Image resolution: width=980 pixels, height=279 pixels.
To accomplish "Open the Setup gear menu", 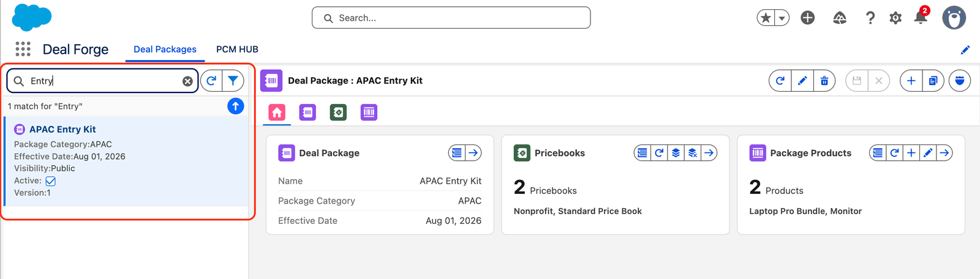I will [895, 18].
